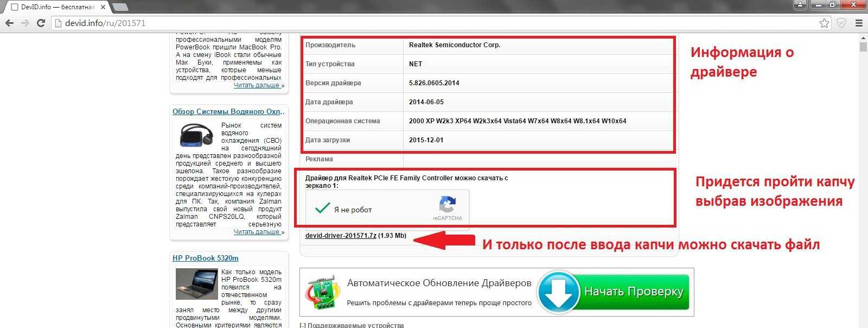The height and width of the screenshot is (328, 868).
Task: Click the scrollbar up arrow
Action: (x=863, y=37)
